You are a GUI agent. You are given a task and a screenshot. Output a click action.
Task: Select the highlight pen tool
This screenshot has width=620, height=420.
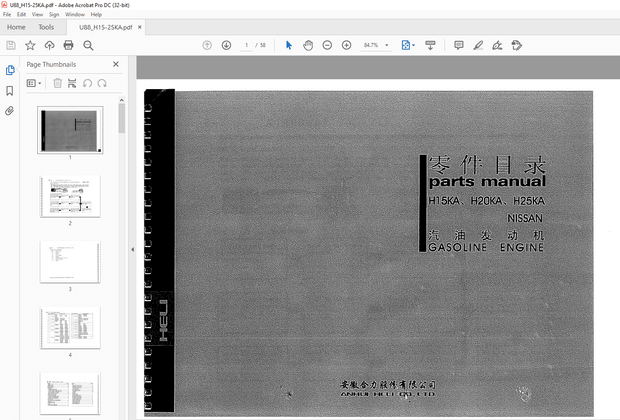tap(478, 45)
